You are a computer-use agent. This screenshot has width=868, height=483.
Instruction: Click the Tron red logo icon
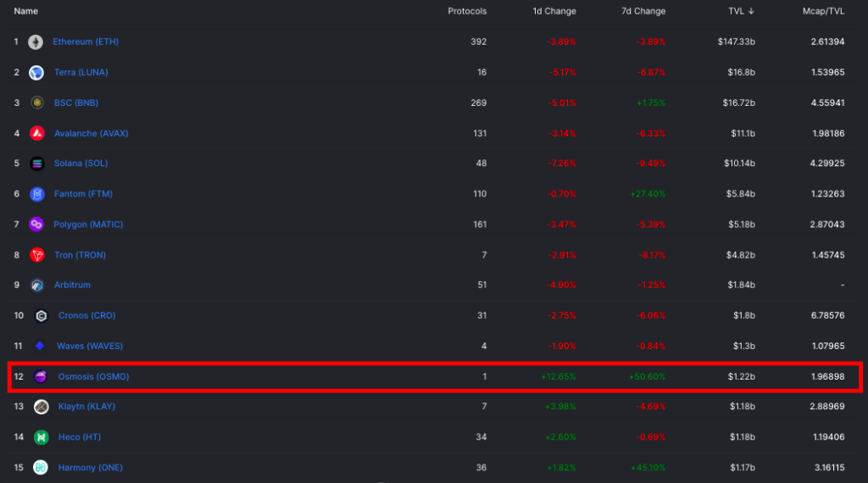point(37,255)
